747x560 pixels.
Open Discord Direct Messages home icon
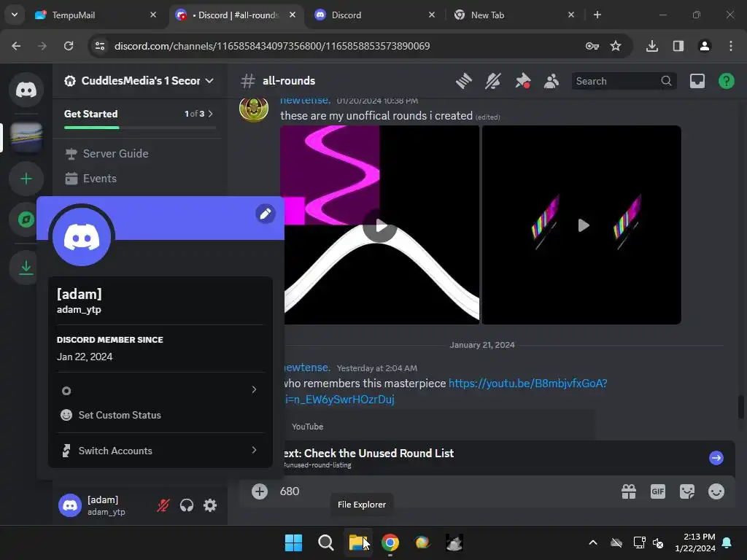point(26,90)
